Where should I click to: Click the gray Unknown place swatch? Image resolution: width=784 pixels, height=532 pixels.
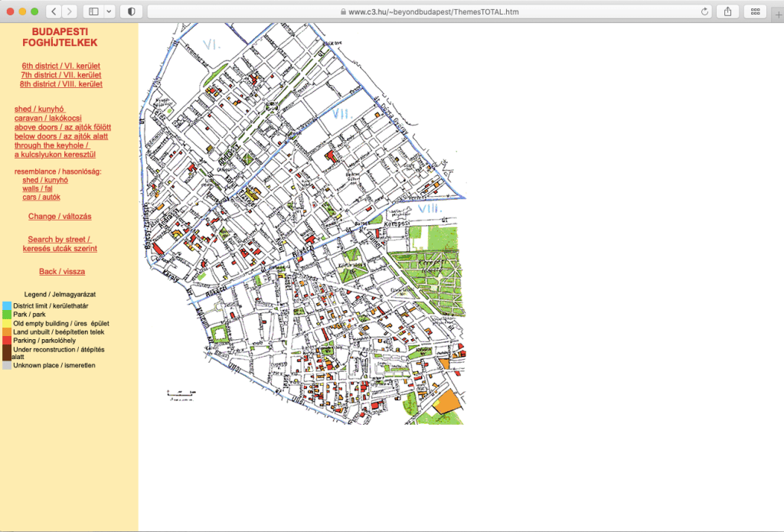6,365
